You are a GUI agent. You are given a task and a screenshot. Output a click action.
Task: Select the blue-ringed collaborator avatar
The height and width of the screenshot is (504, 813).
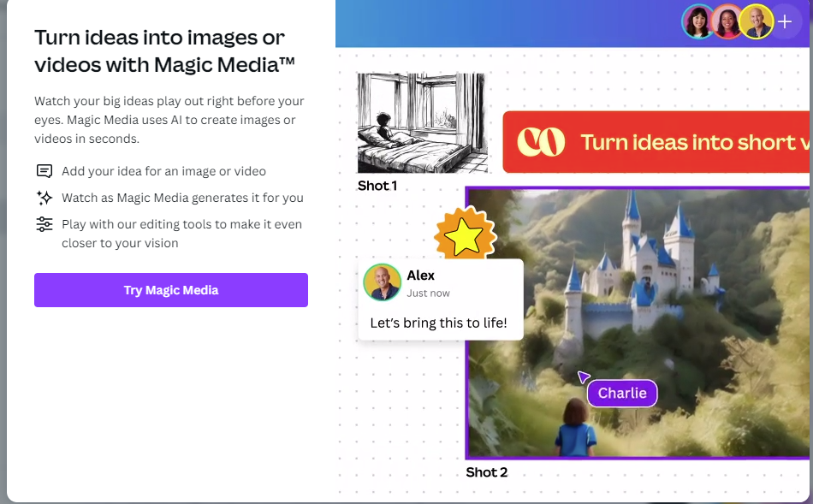pyautogui.click(x=698, y=22)
